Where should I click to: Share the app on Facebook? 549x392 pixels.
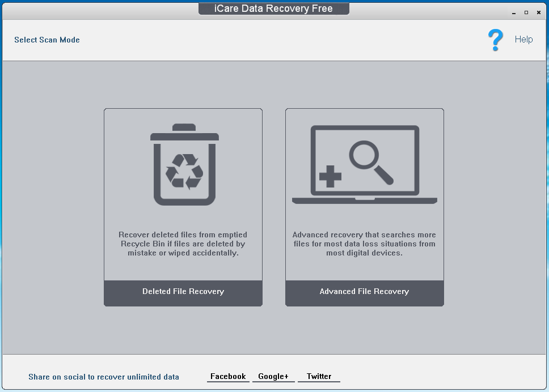[x=227, y=376]
